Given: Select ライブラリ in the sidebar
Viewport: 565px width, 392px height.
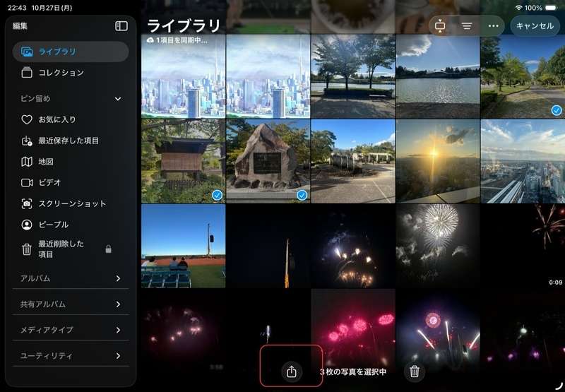Looking at the screenshot, I should [71, 52].
